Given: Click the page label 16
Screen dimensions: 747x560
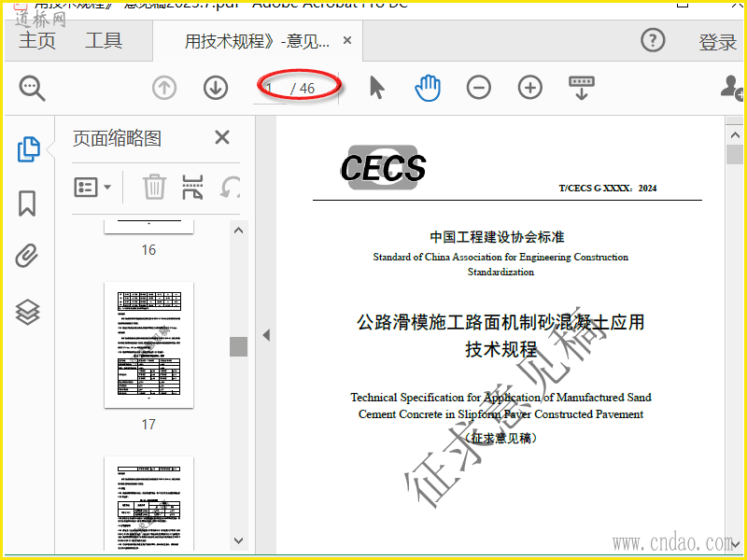Looking at the screenshot, I should [148, 249].
